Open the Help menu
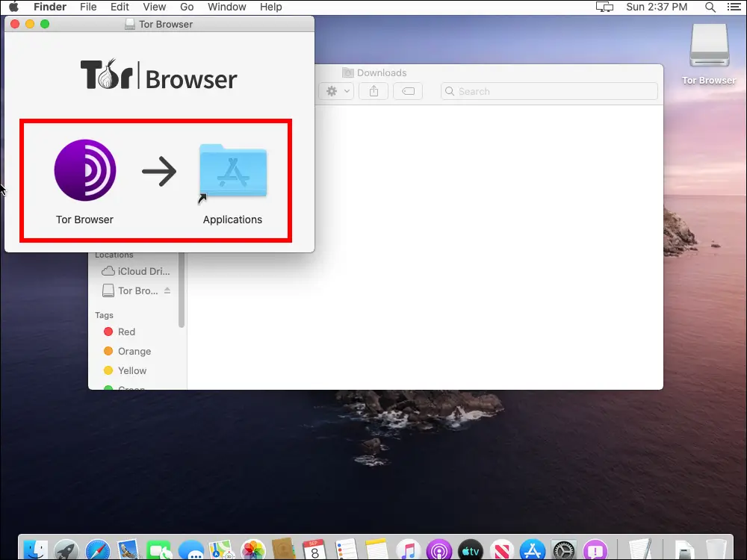Screen dimensions: 747x560 [x=270, y=7]
